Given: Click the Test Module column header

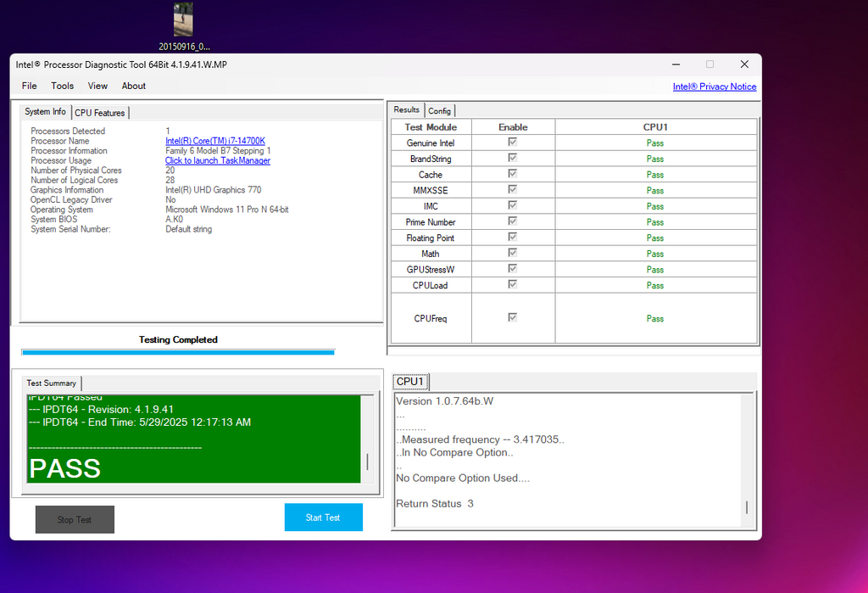Looking at the screenshot, I should click(x=431, y=127).
